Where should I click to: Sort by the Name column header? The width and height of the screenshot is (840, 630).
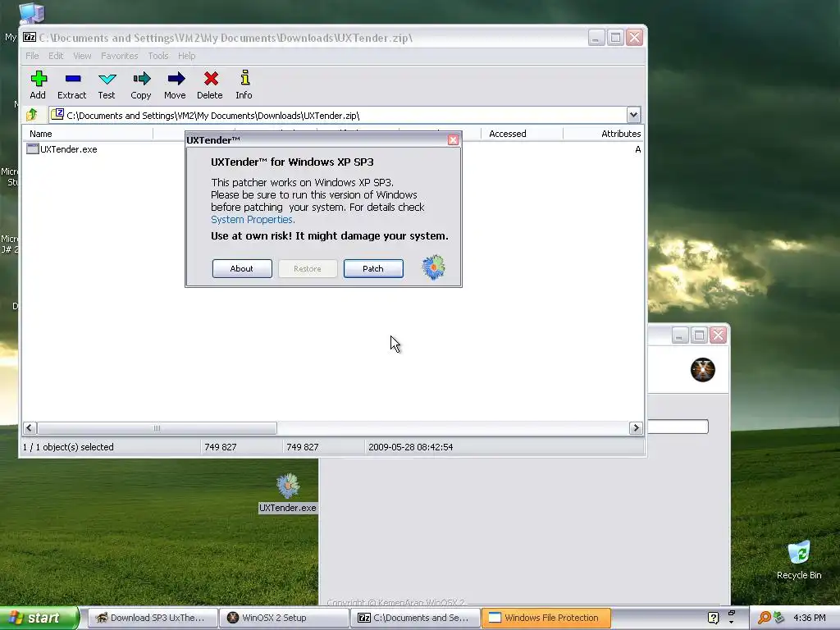coord(87,134)
